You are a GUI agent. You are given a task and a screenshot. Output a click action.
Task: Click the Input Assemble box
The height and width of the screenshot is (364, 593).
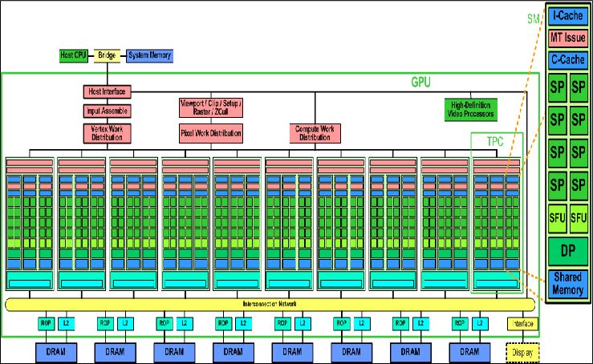pos(105,111)
